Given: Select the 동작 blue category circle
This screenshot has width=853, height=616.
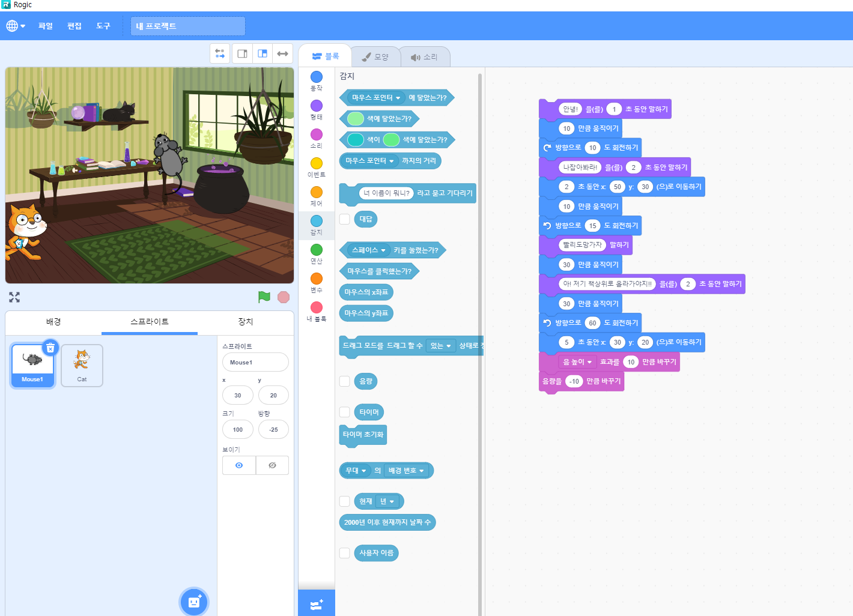Looking at the screenshot, I should coord(317,77).
